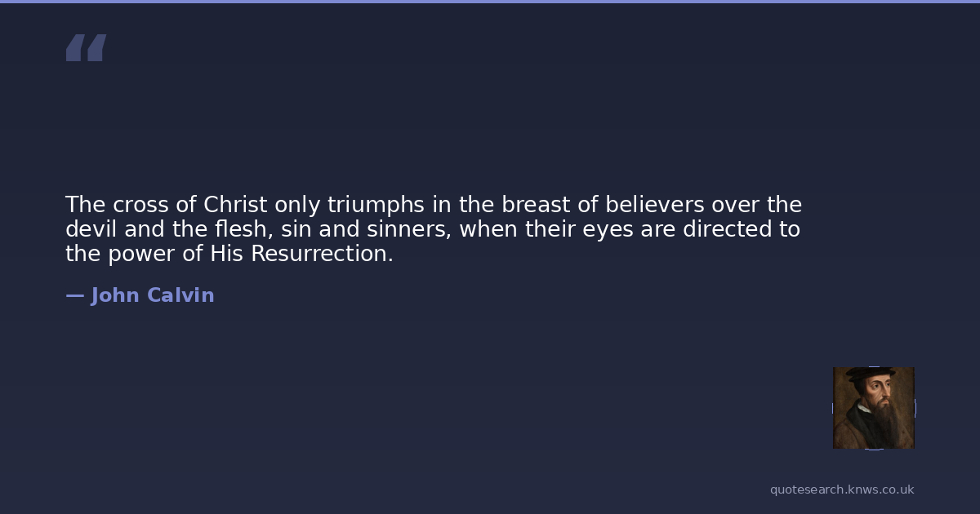Viewport: 980px width, 514px height.
Task: Click the word "devil" in the quote
Action: (x=91, y=229)
